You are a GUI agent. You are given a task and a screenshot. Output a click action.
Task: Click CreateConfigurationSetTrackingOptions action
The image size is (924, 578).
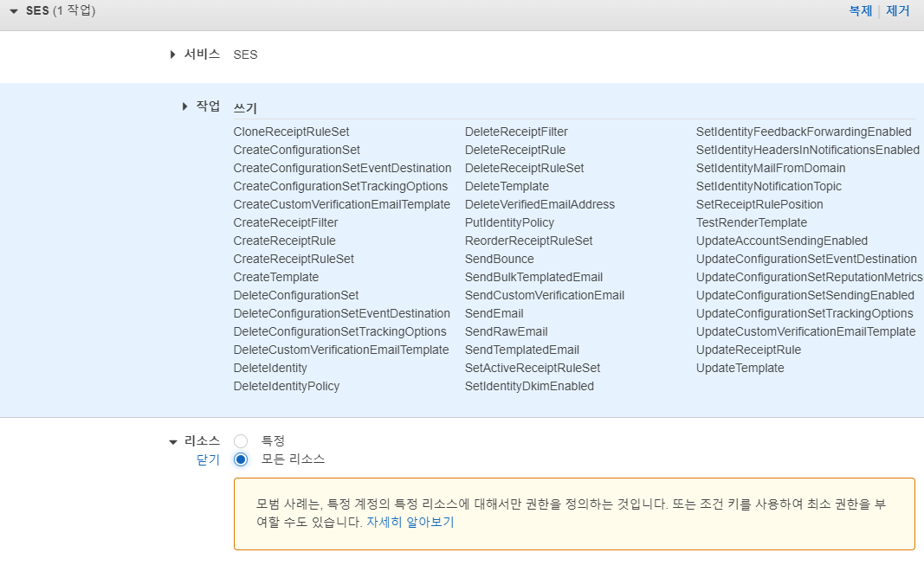340,187
